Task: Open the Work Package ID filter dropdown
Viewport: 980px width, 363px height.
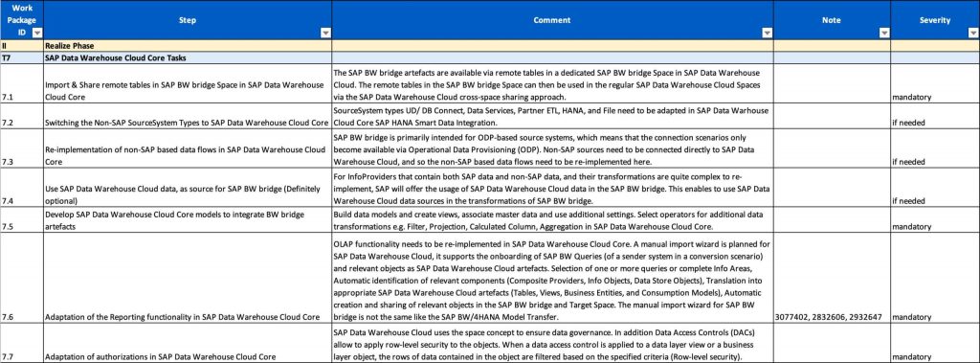Action: pos(37,33)
